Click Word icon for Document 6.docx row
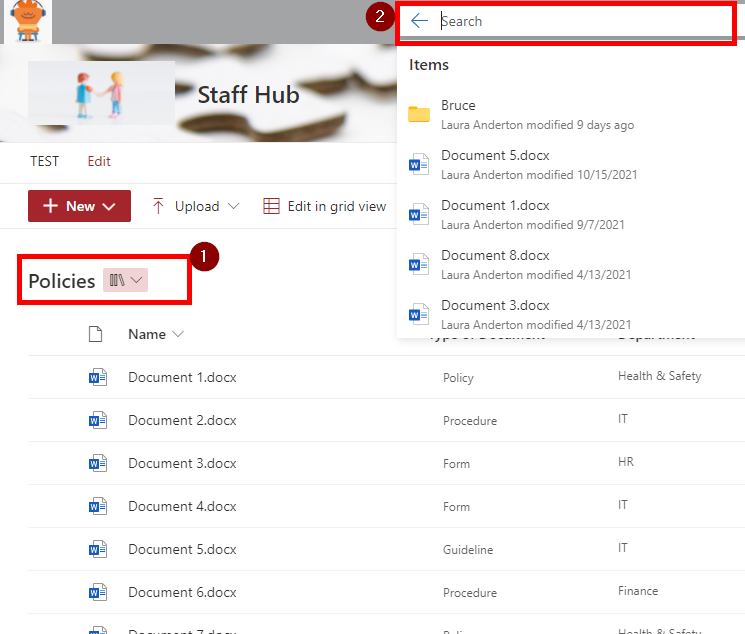 tap(98, 592)
